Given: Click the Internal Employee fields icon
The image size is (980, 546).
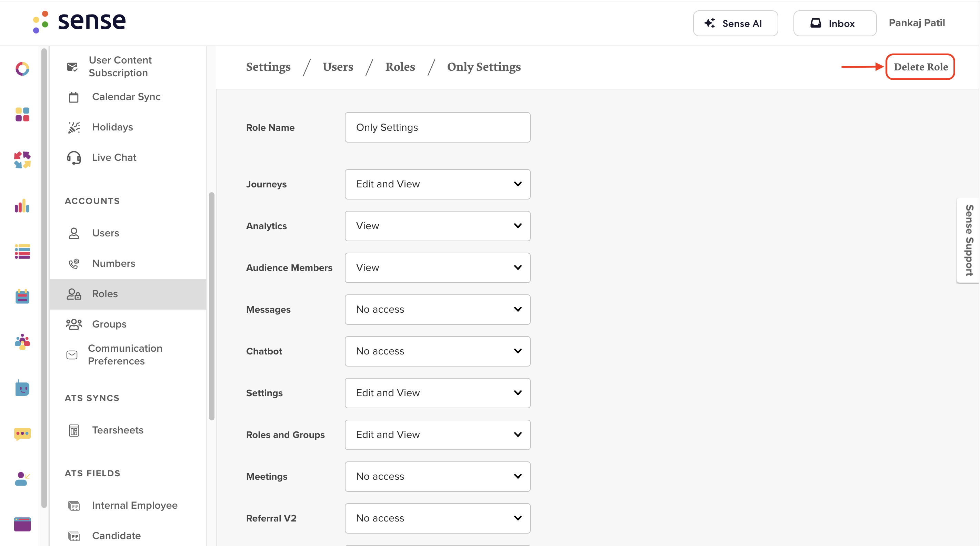Looking at the screenshot, I should tap(74, 506).
